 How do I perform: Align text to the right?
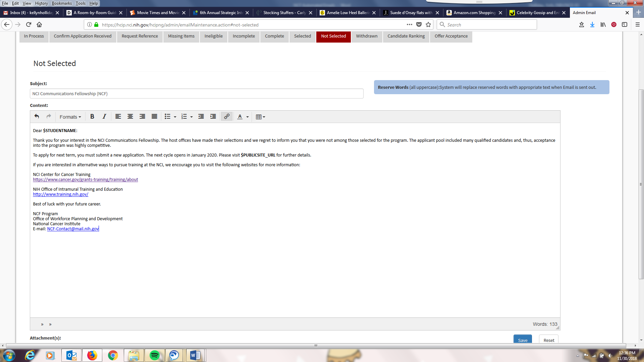142,117
